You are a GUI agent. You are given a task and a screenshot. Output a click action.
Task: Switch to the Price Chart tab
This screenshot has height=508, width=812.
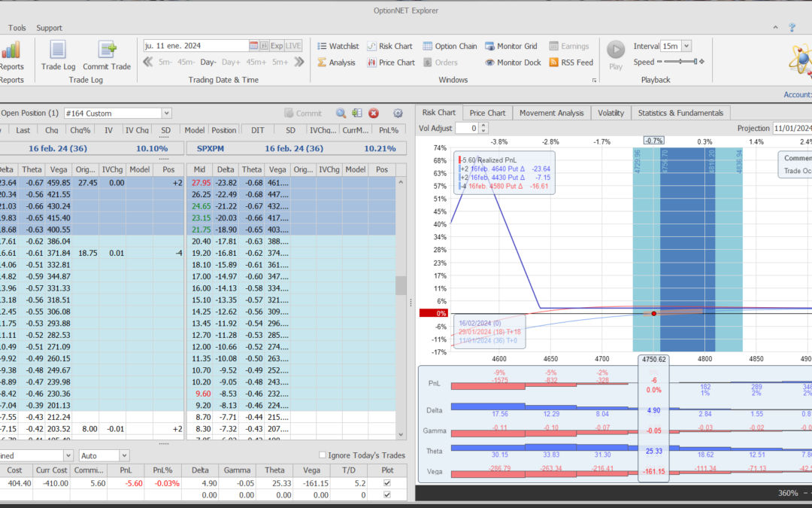coord(487,113)
